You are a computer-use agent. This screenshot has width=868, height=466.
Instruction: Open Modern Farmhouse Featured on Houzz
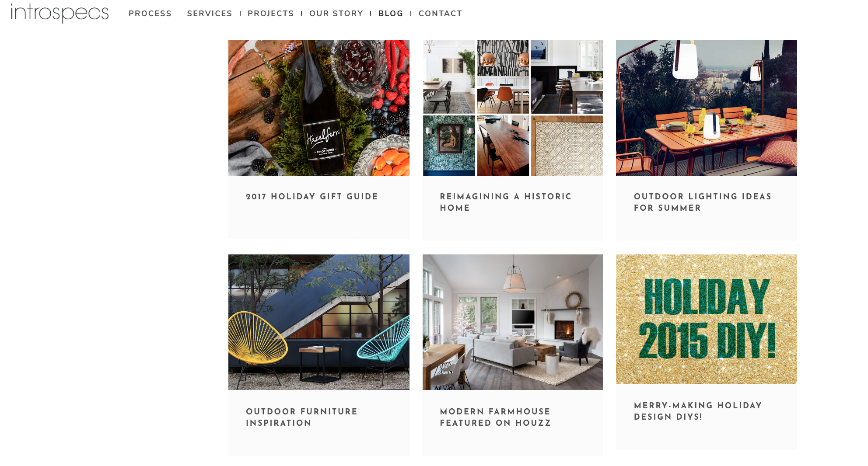point(496,417)
